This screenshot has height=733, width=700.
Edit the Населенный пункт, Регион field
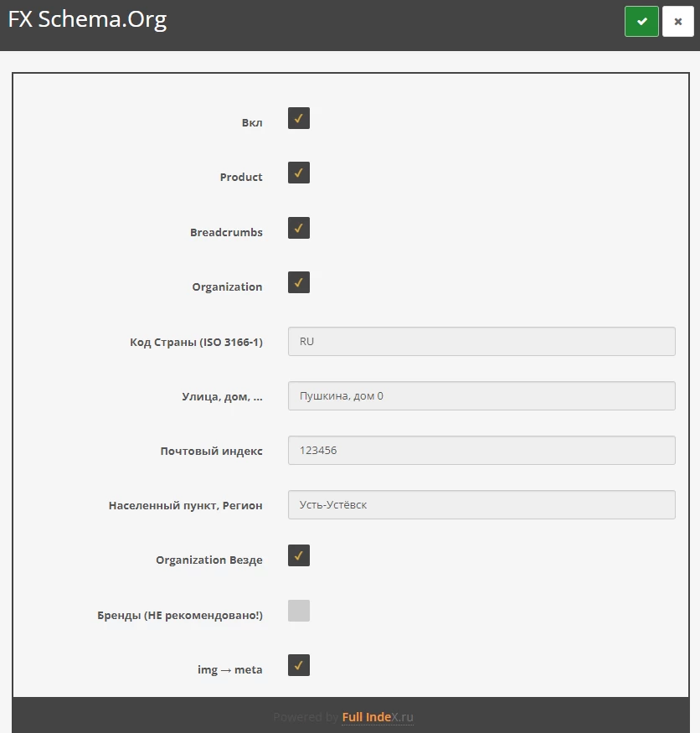click(x=481, y=505)
